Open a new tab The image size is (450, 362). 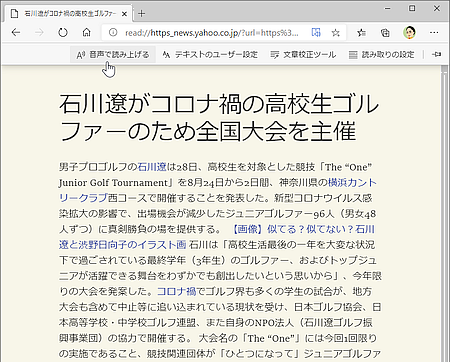coord(142,13)
